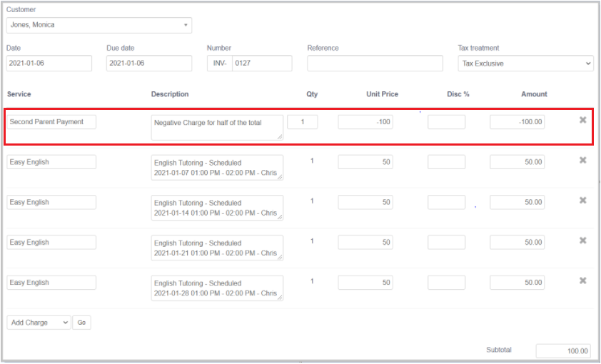This screenshot has height=364, width=601.
Task: Open the Add Charge dropdown
Action: 39,323
